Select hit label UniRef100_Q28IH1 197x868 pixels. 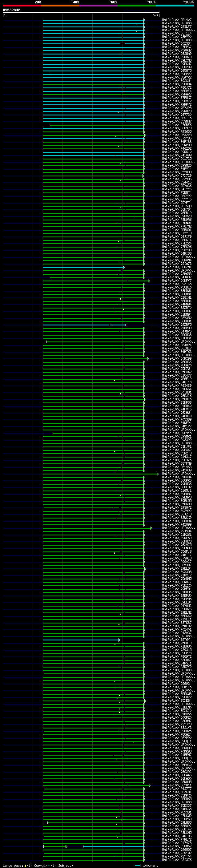coord(177,297)
